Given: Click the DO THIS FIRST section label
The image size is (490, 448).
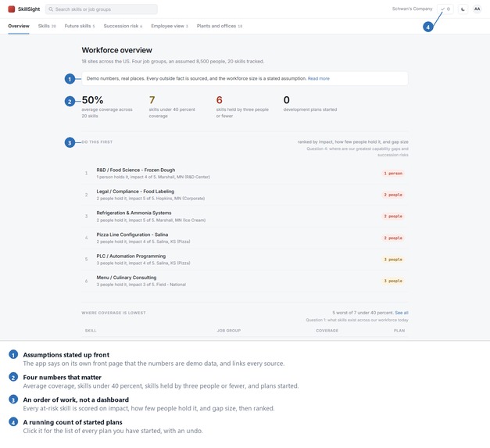Looking at the screenshot, I should point(97,142).
